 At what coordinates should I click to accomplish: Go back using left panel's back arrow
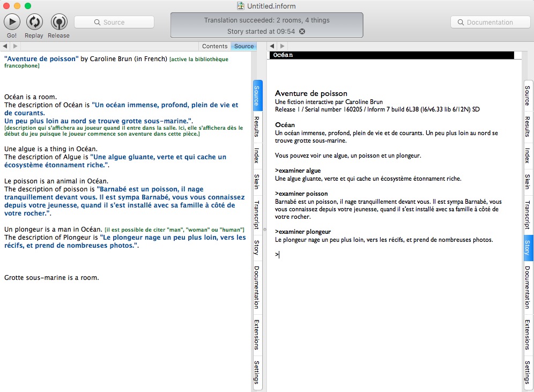pyautogui.click(x=5, y=47)
